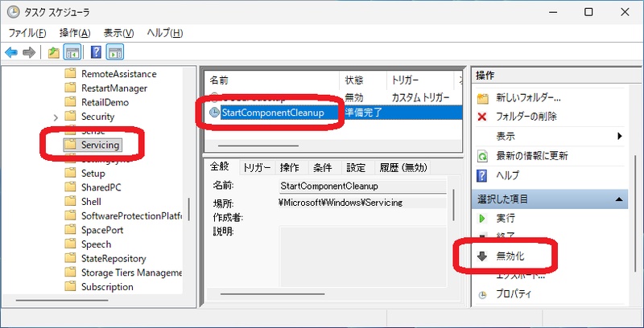Image resolution: width=644 pixels, height=328 pixels.
Task: Select the SoftwareProtectionPlatform folder
Action: 131,215
